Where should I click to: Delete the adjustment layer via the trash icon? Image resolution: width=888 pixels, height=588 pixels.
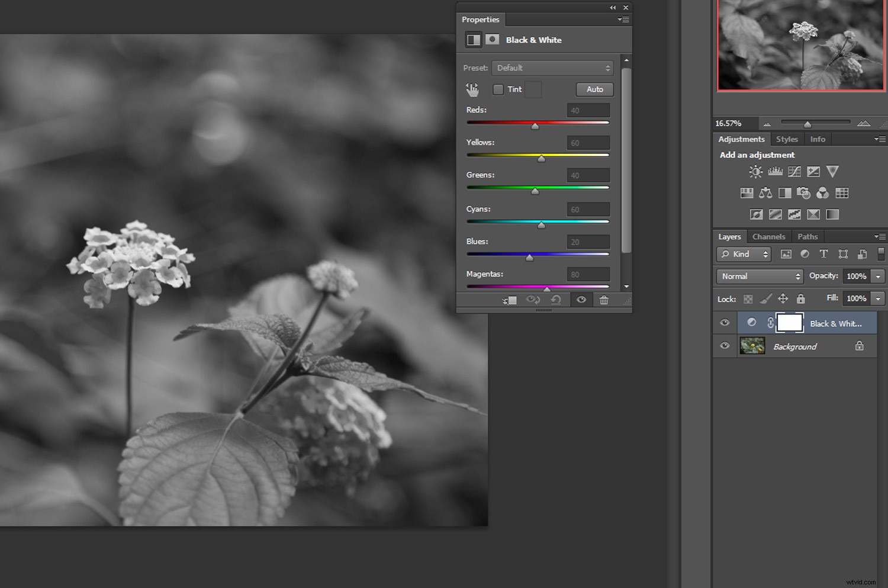pyautogui.click(x=604, y=300)
